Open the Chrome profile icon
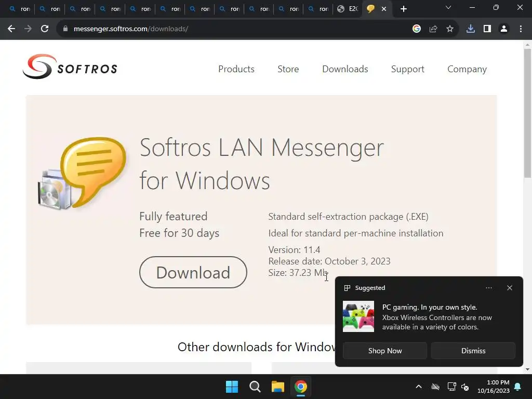Viewport: 532px width, 399px height. pos(504,29)
